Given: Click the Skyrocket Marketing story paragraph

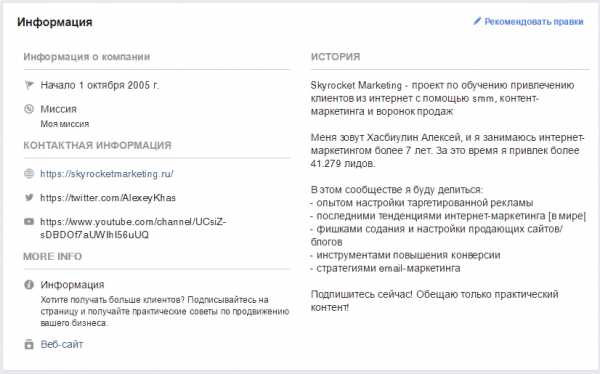Looking at the screenshot, I should pyautogui.click(x=442, y=98).
